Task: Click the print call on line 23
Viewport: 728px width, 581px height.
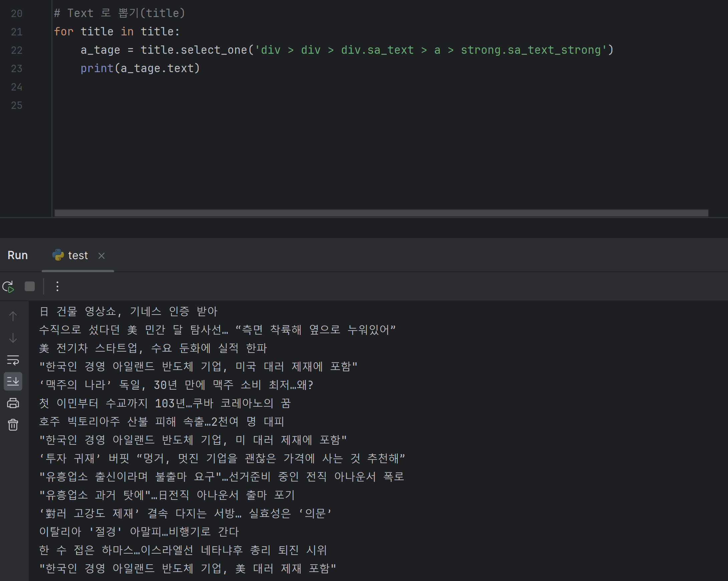Action: click(x=97, y=68)
